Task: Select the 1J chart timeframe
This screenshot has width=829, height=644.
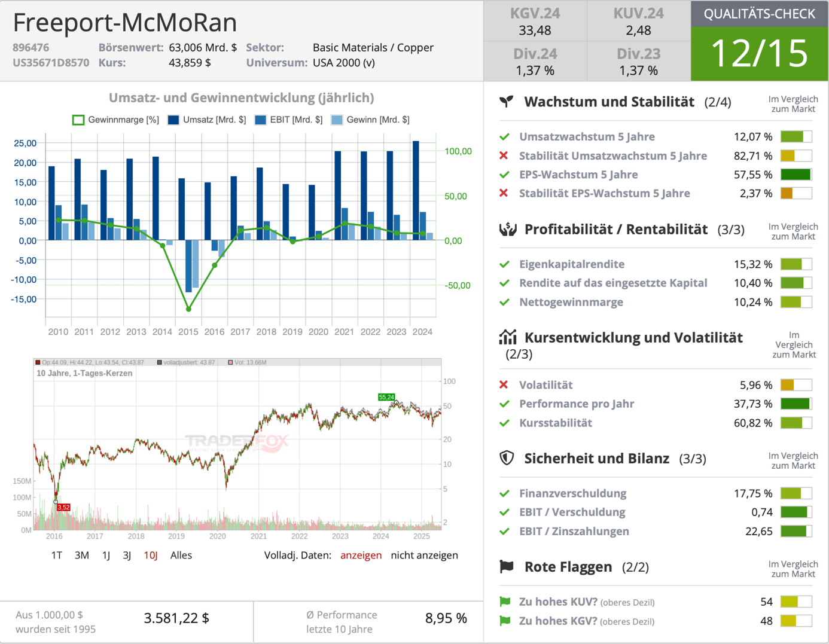Action: [x=106, y=555]
